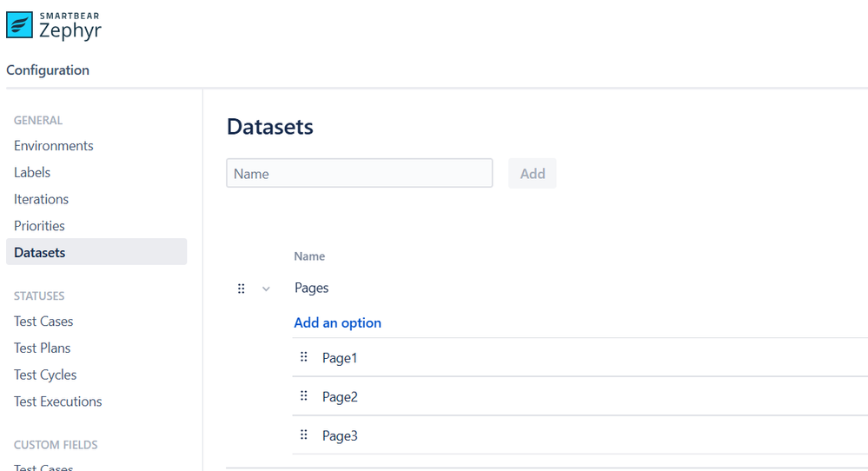
Task: Click drag handle icon next to Page1
Action: (303, 357)
